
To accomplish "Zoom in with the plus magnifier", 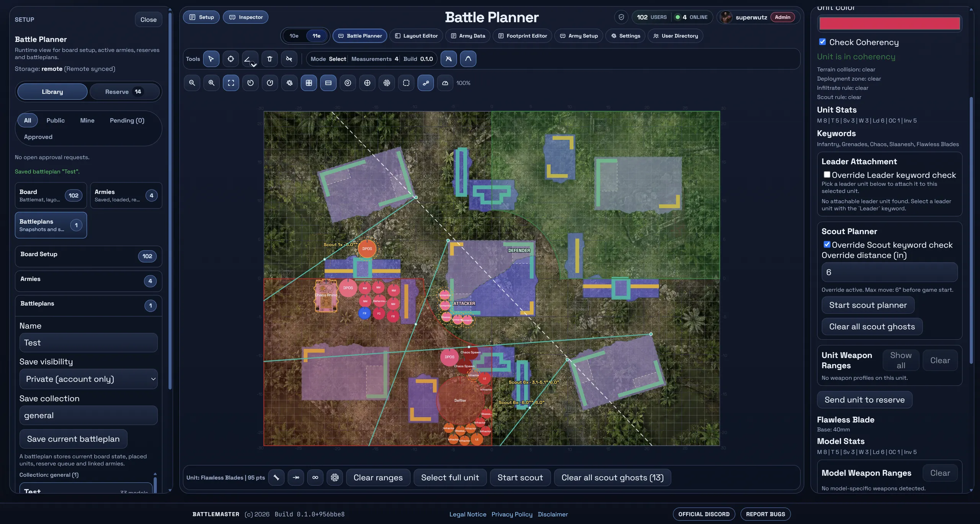I will (211, 83).
